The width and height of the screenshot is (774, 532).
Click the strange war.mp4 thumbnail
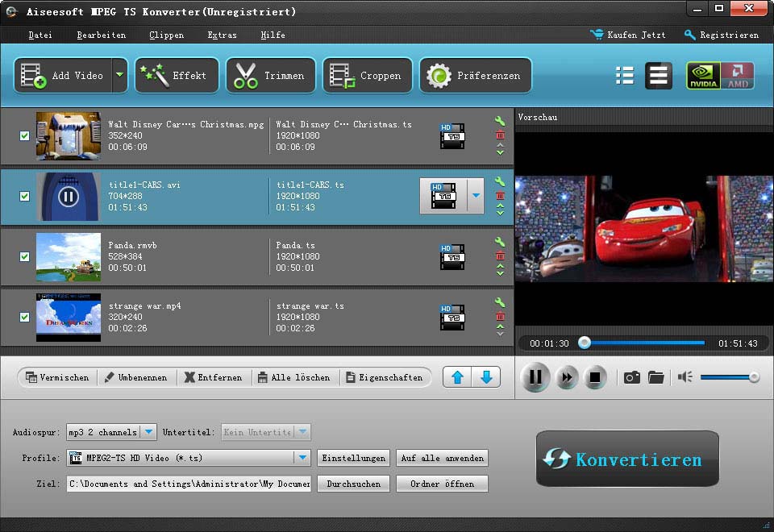click(69, 318)
